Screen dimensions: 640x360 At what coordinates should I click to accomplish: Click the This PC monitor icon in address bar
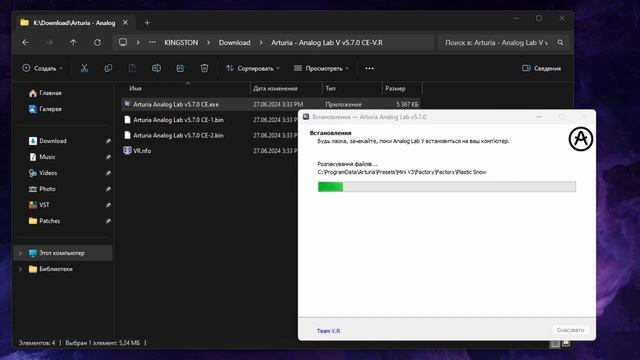point(123,42)
